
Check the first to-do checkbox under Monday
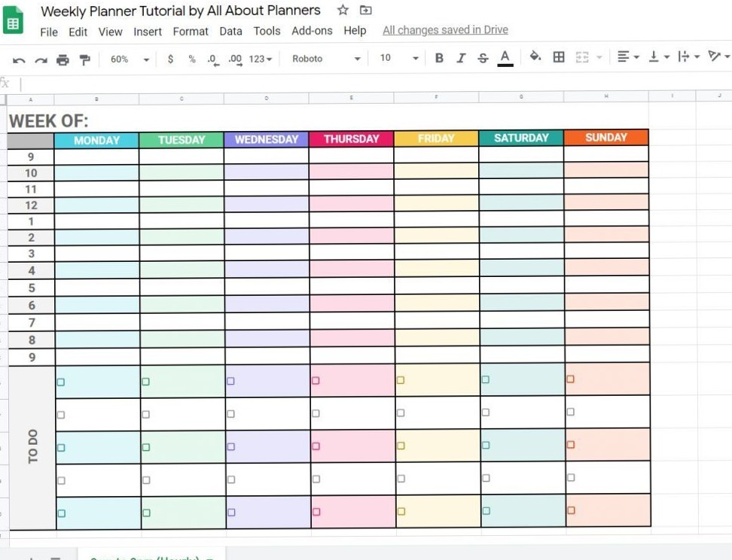[59, 382]
